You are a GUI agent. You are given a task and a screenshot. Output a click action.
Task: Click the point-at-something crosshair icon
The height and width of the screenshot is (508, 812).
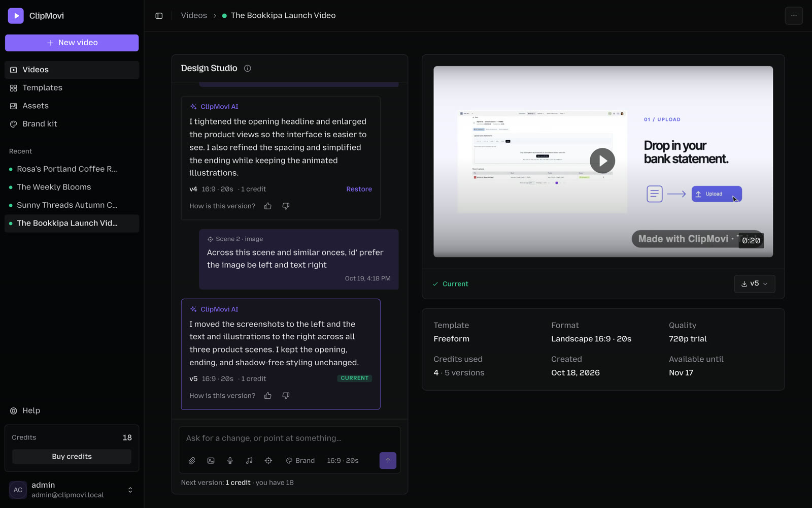[x=268, y=461]
